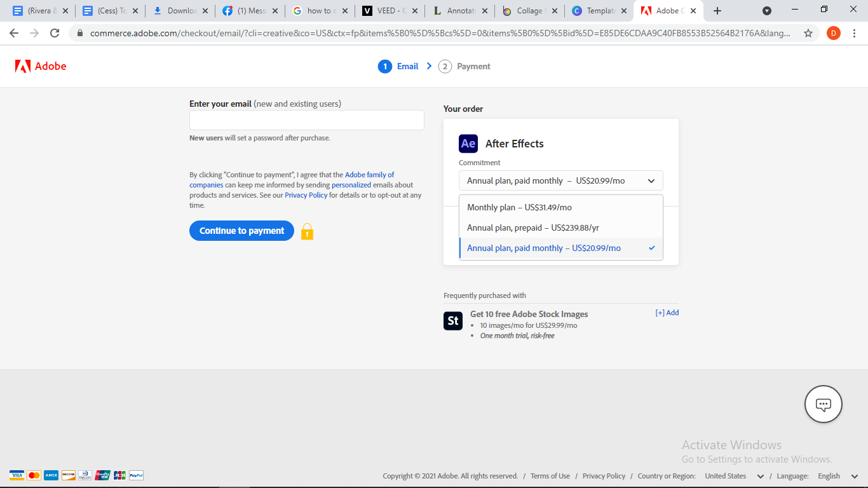
Task: Add Adobe Stock with [+] Add
Action: click(x=667, y=313)
